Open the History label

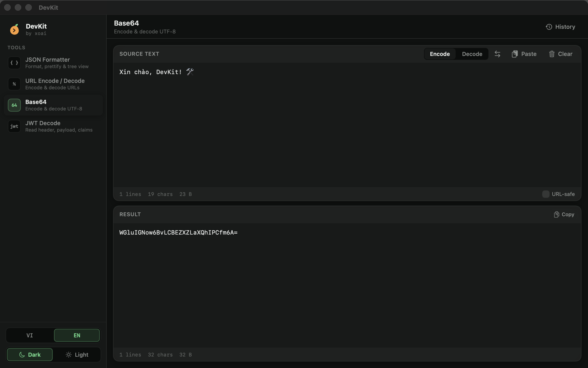(x=565, y=27)
